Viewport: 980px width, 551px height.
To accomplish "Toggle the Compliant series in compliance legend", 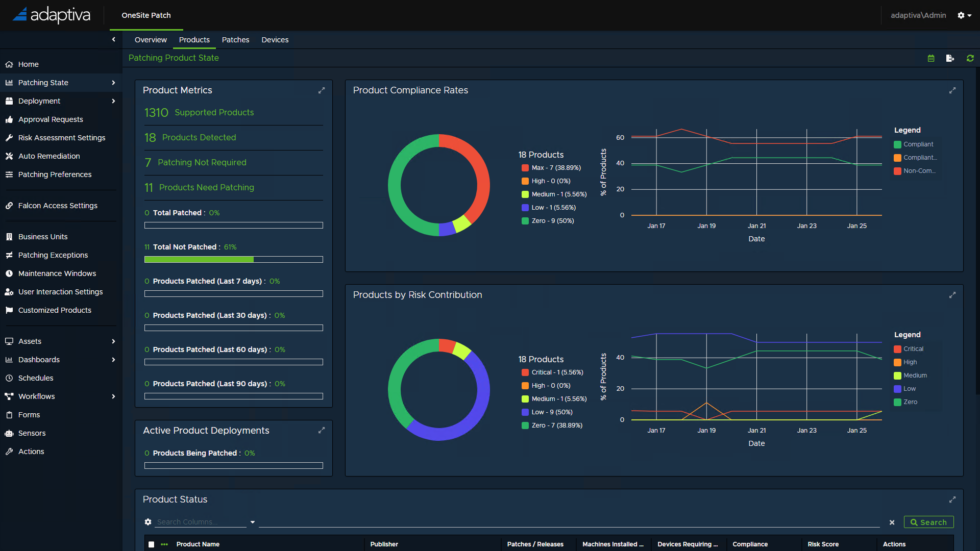I will [917, 144].
